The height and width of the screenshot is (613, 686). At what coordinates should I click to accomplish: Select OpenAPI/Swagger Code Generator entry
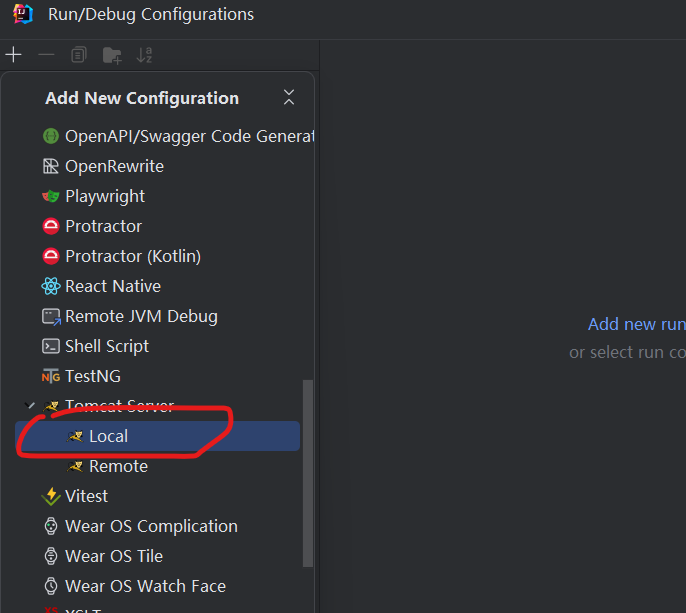[178, 136]
